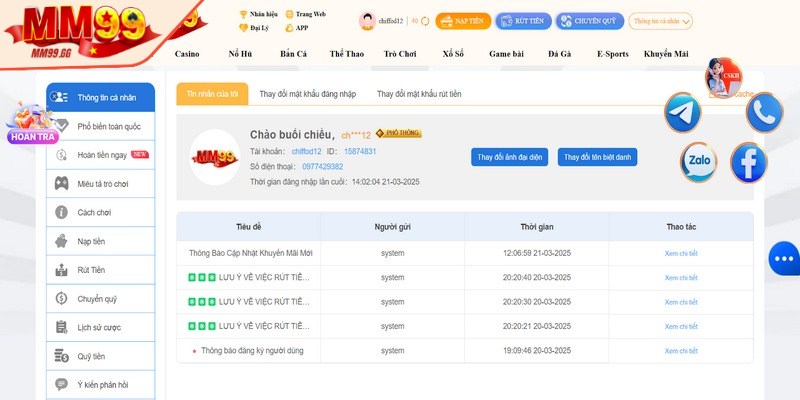
Task: Switch to Tin nhắn của tôi tab
Action: click(x=212, y=94)
